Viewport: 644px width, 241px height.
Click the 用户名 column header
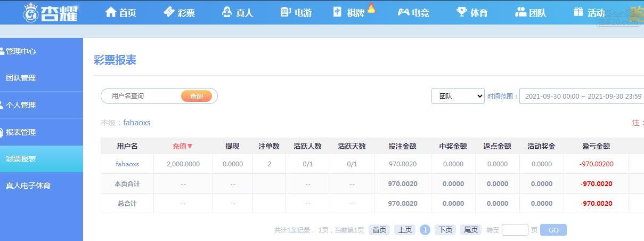[x=127, y=146]
